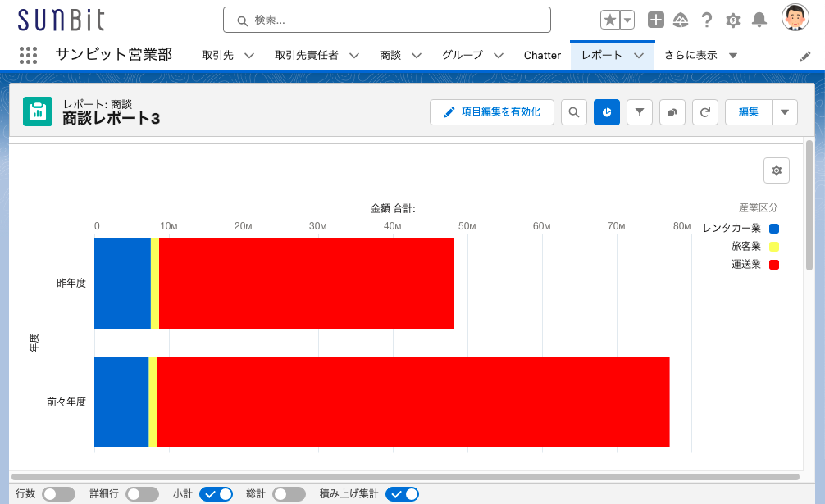
Task: Open the setup gear in header
Action: click(x=733, y=20)
